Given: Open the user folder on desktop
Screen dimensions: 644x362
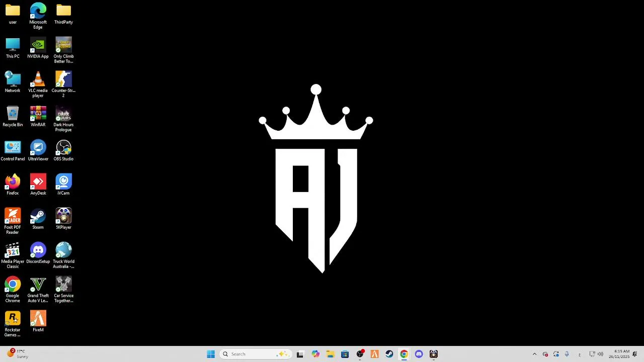Looking at the screenshot, I should 13,14.
